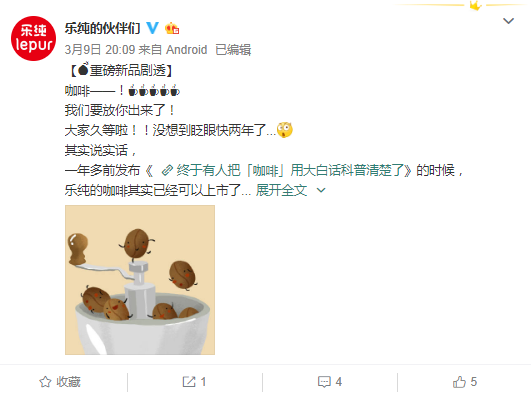Click the blue verified V badge
Screen dimensions: 531x400
pos(153,28)
